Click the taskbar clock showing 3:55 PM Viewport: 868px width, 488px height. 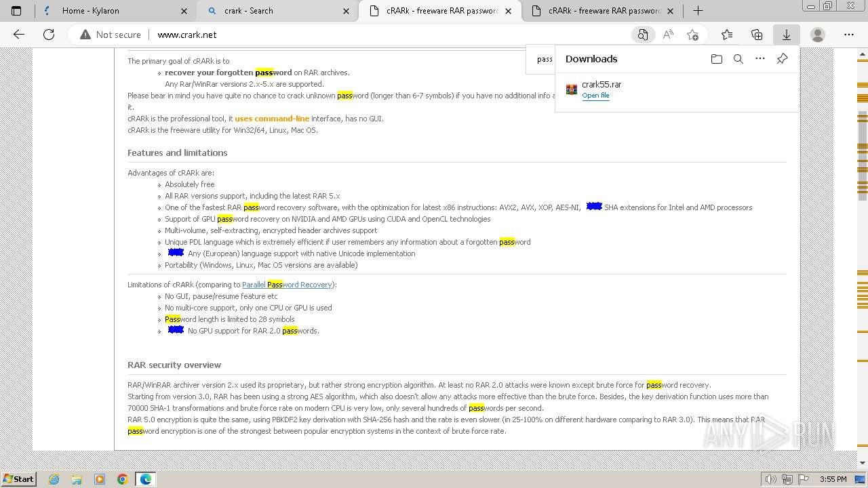(x=833, y=479)
